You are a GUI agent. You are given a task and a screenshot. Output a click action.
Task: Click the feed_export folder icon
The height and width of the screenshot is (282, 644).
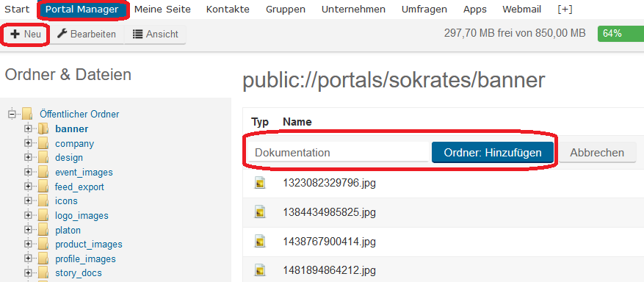click(43, 187)
